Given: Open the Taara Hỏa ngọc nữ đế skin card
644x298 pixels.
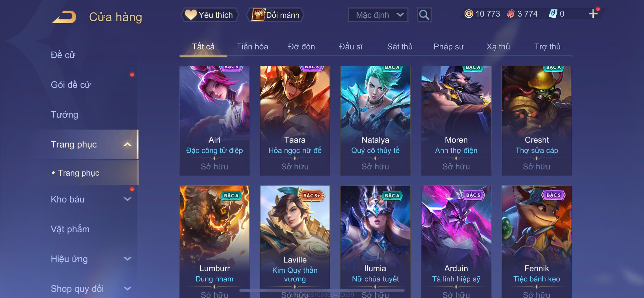Looking at the screenshot, I should click(295, 121).
